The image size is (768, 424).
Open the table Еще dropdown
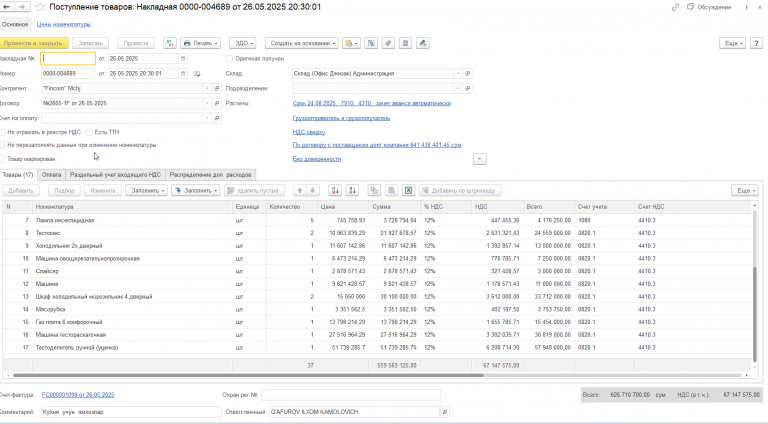tap(745, 190)
